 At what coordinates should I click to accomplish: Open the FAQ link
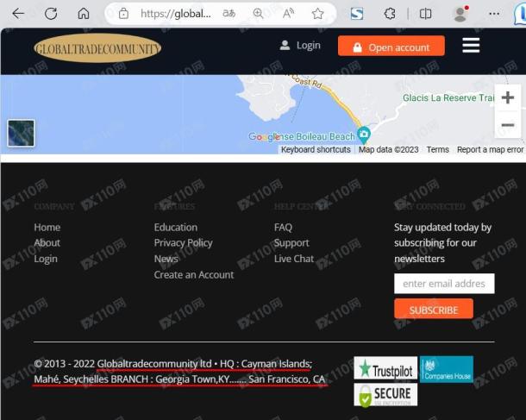point(283,228)
